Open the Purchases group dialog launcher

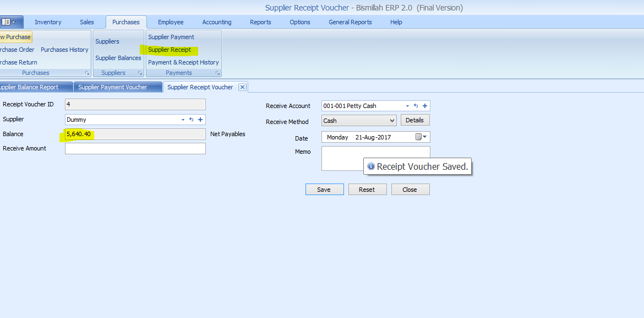(x=86, y=73)
